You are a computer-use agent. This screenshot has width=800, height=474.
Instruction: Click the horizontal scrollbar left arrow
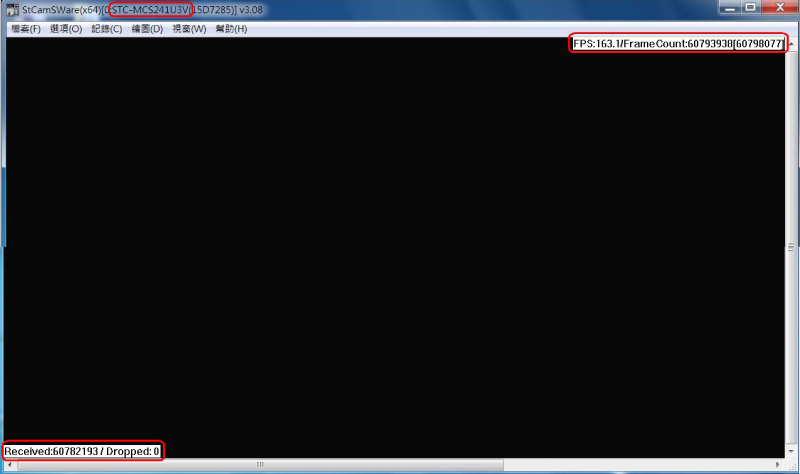[10, 465]
